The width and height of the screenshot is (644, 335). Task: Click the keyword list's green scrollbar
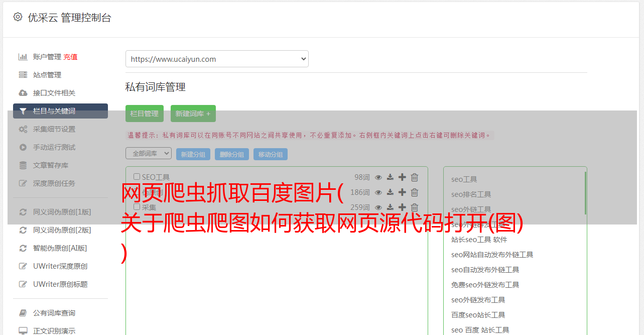click(585, 193)
